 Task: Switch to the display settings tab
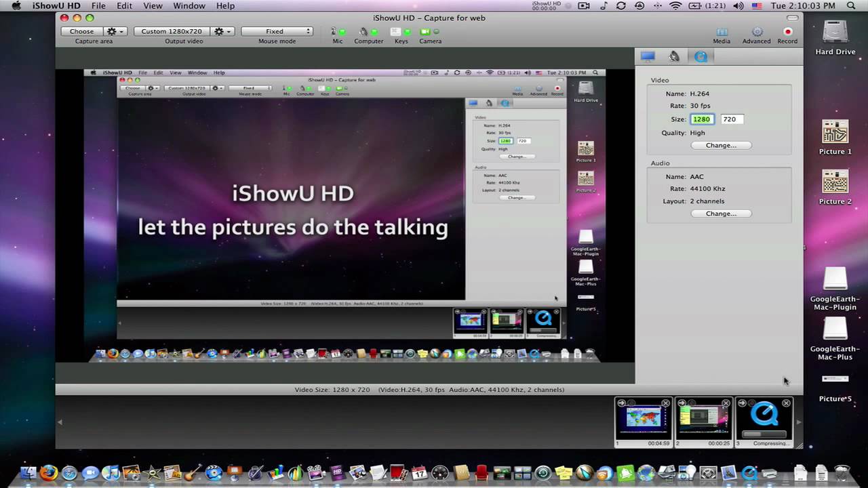[648, 57]
